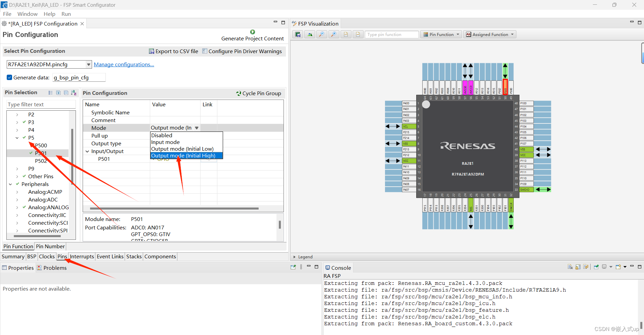
Task: Open a new Console view
Action: click(618, 267)
